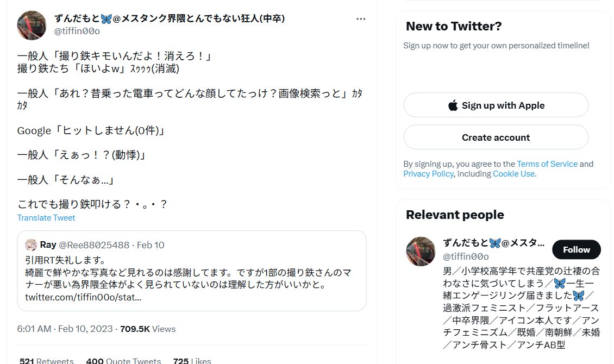Open the Cookie Use link

click(513, 174)
